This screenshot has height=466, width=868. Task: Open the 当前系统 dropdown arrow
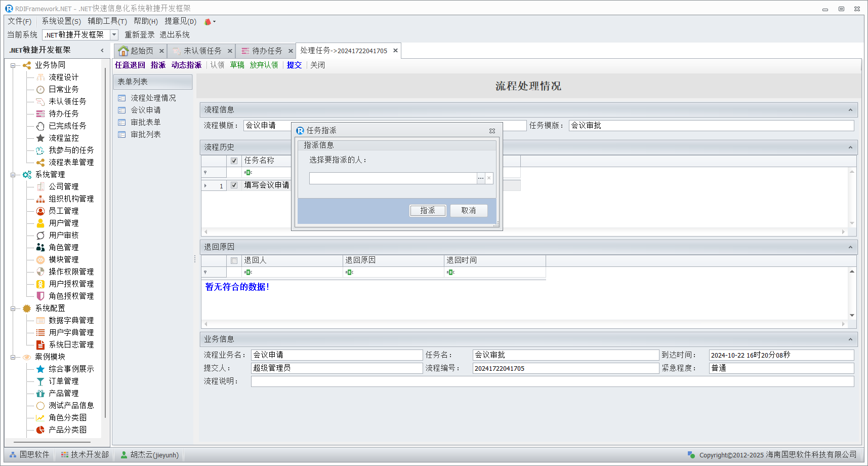click(x=114, y=35)
